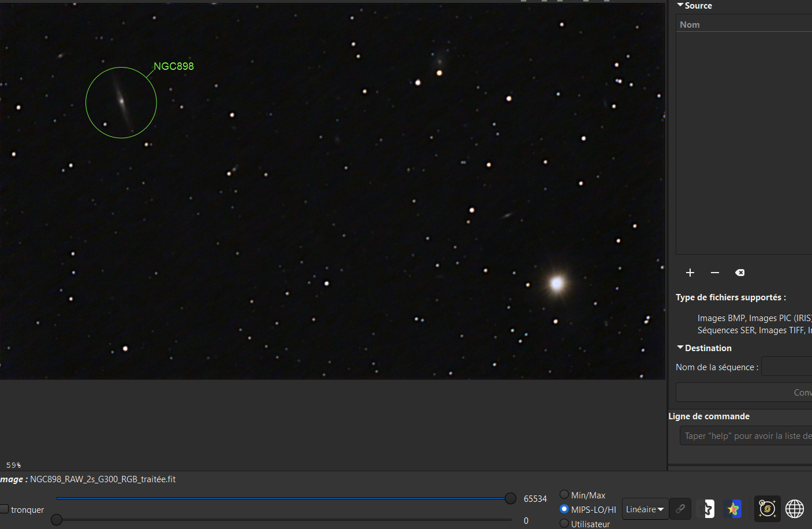
Task: Click the upper cutoff slider handle
Action: pyautogui.click(x=511, y=498)
